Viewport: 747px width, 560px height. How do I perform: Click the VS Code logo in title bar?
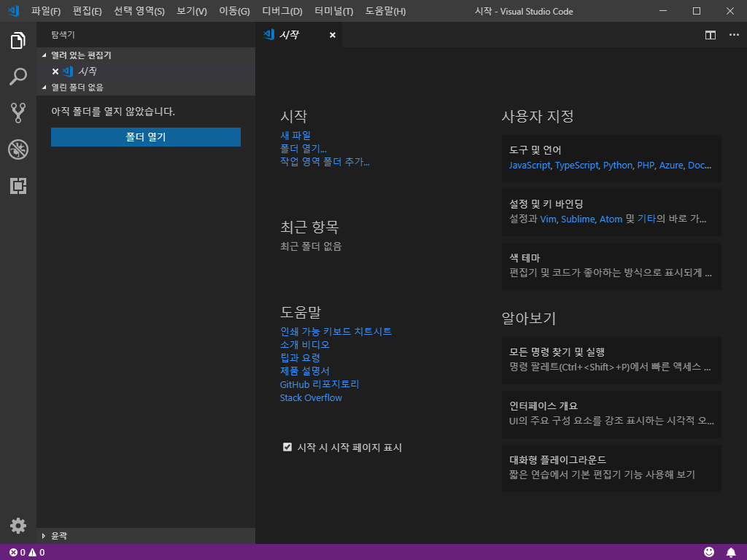13,11
